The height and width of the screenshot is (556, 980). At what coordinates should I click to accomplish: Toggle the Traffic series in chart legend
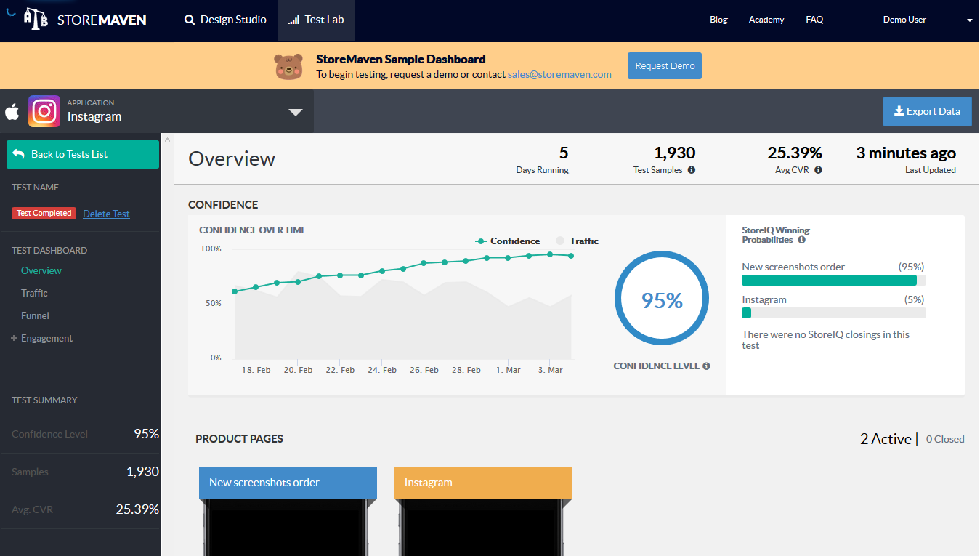pyautogui.click(x=577, y=241)
